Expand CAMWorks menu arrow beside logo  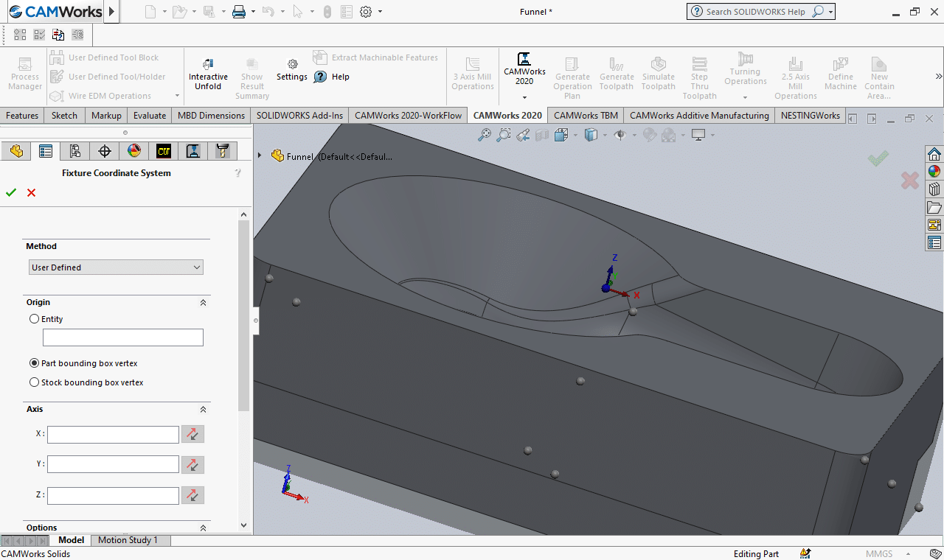click(x=112, y=11)
